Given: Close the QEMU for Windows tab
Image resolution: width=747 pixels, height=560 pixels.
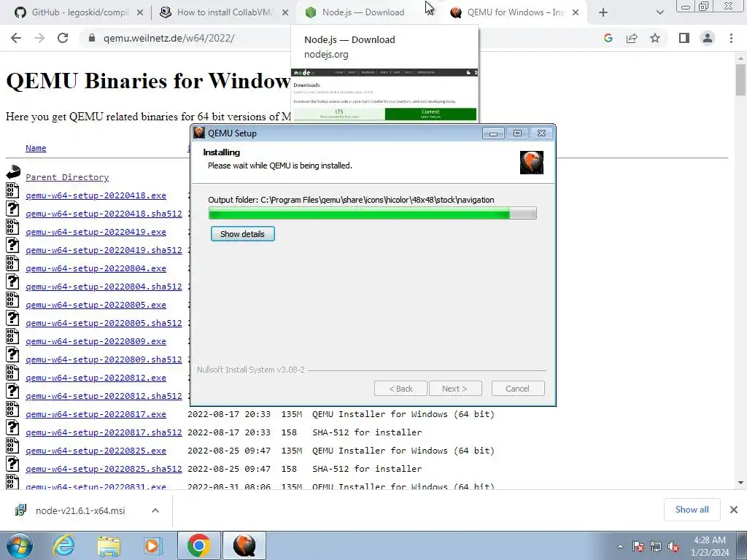Looking at the screenshot, I should click(576, 12).
